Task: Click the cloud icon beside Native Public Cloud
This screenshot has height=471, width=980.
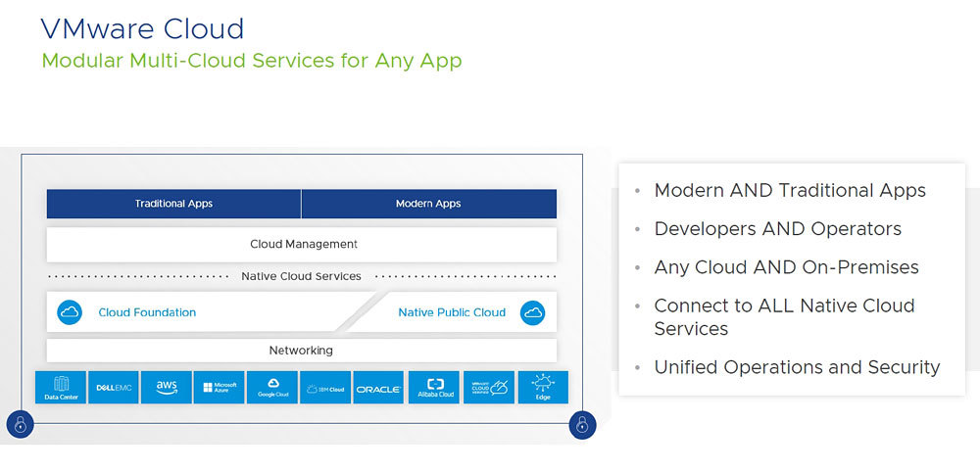Action: click(532, 312)
